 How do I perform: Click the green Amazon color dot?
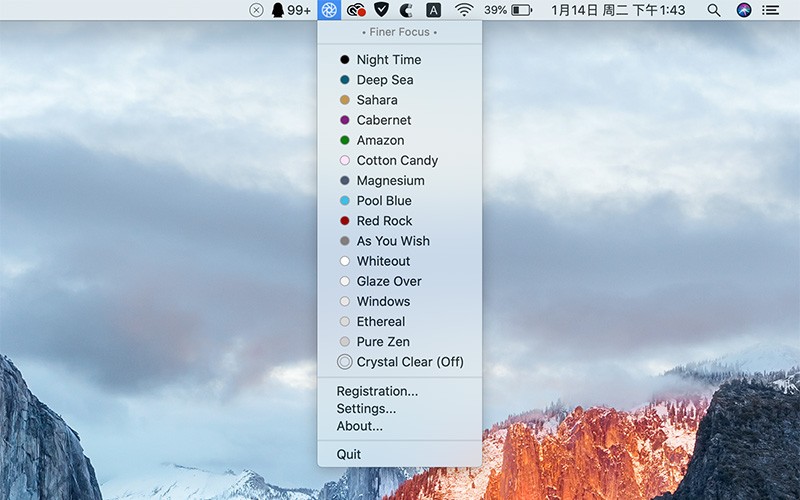pyautogui.click(x=345, y=140)
